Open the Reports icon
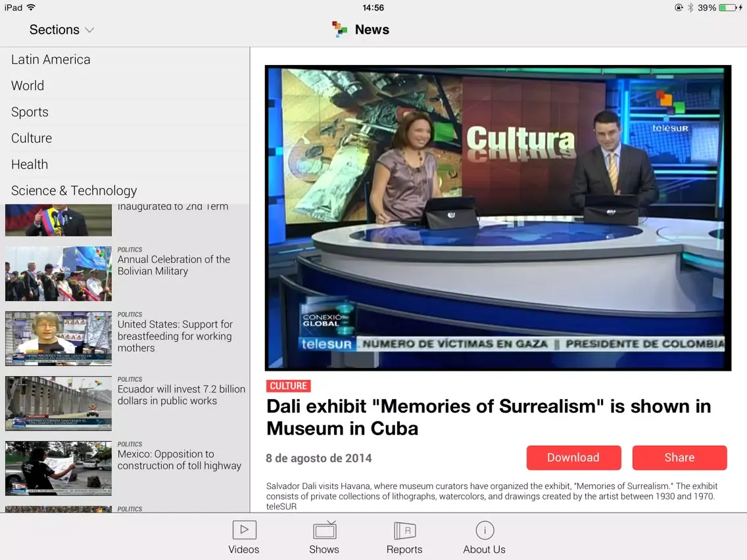 pyautogui.click(x=404, y=530)
